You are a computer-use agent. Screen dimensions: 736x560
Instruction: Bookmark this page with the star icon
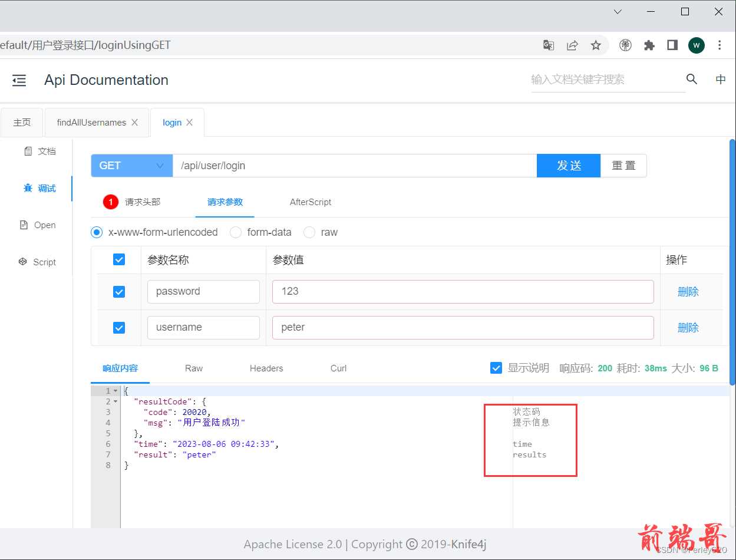(596, 45)
